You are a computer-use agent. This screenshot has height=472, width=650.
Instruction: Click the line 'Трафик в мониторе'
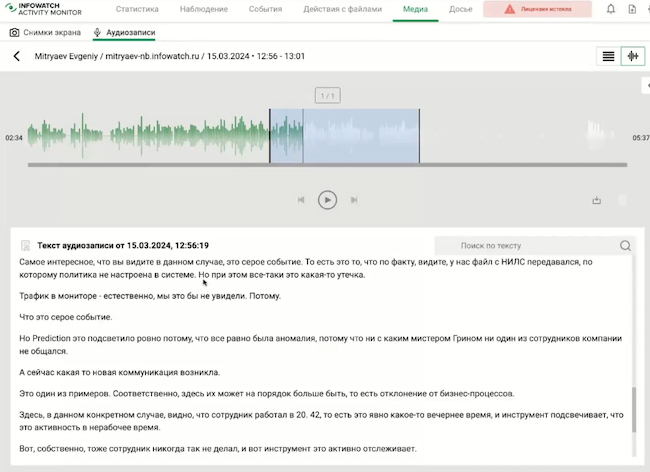(x=150, y=296)
